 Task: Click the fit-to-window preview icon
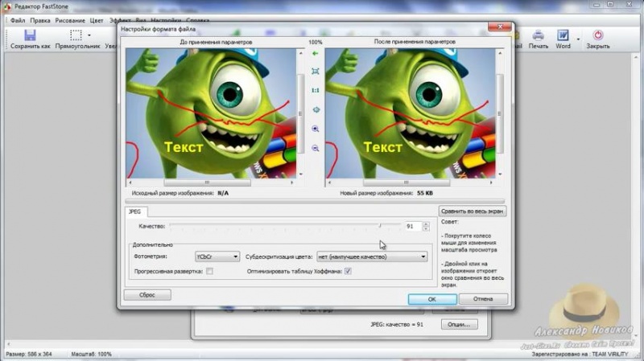315,72
